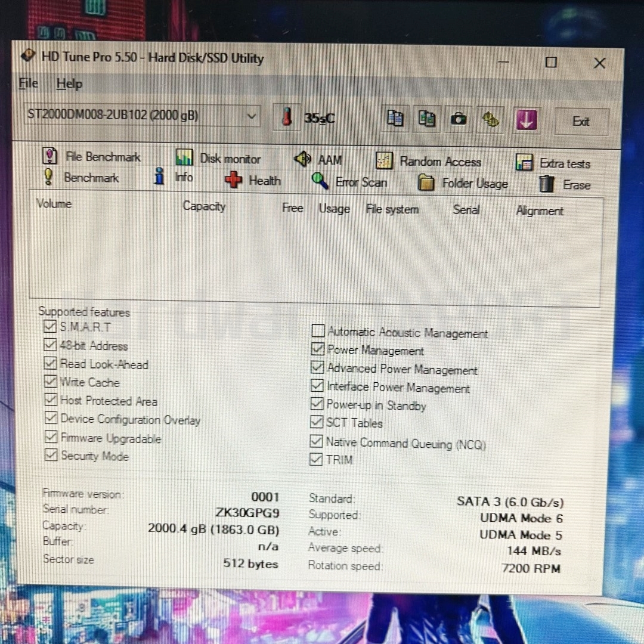Switch to the Erase tab
644x644 pixels.
565,185
